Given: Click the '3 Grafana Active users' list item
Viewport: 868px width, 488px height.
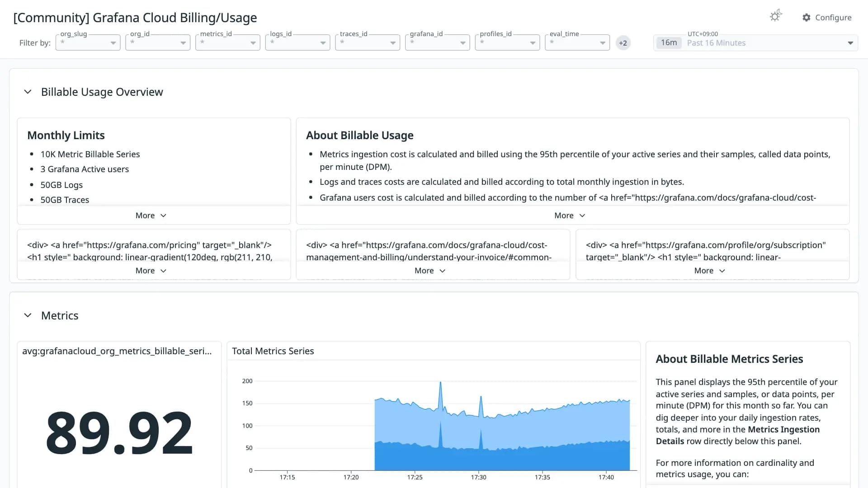Looking at the screenshot, I should (x=85, y=169).
